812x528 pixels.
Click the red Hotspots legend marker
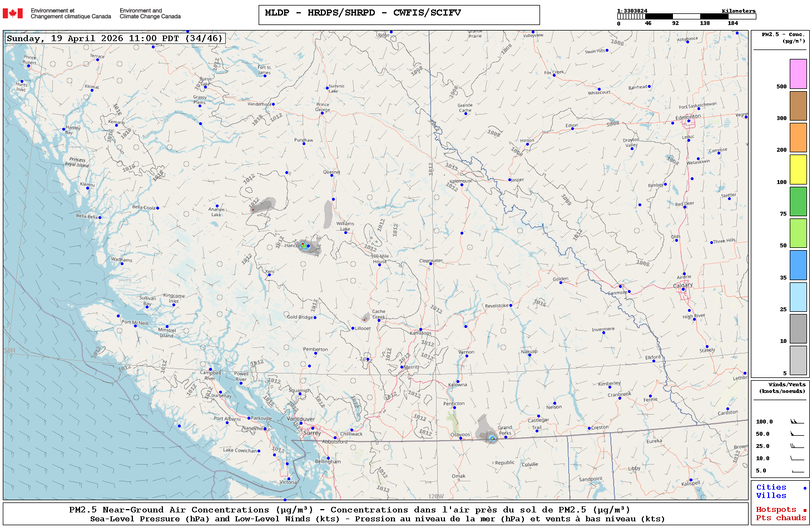(805, 510)
